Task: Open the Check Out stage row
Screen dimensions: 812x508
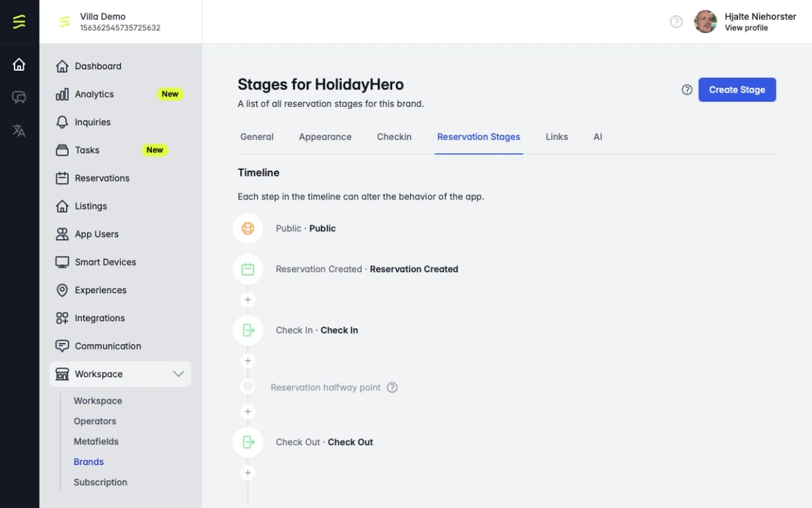Action: pos(324,442)
